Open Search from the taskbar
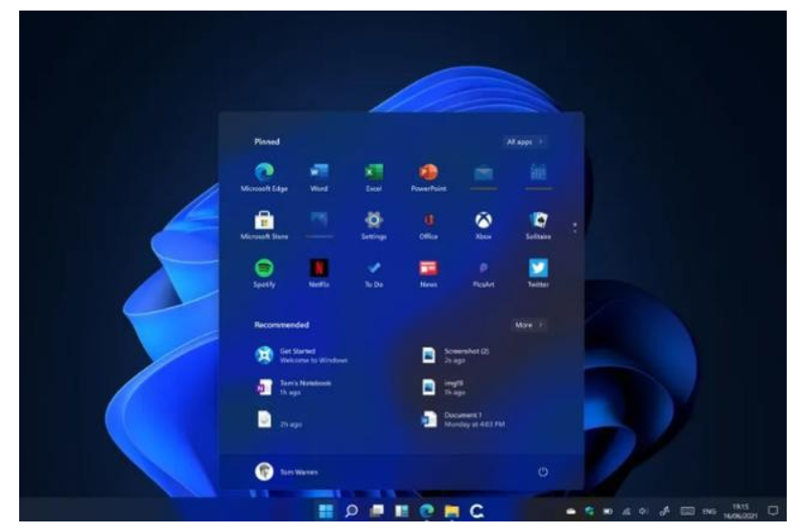 (351, 511)
